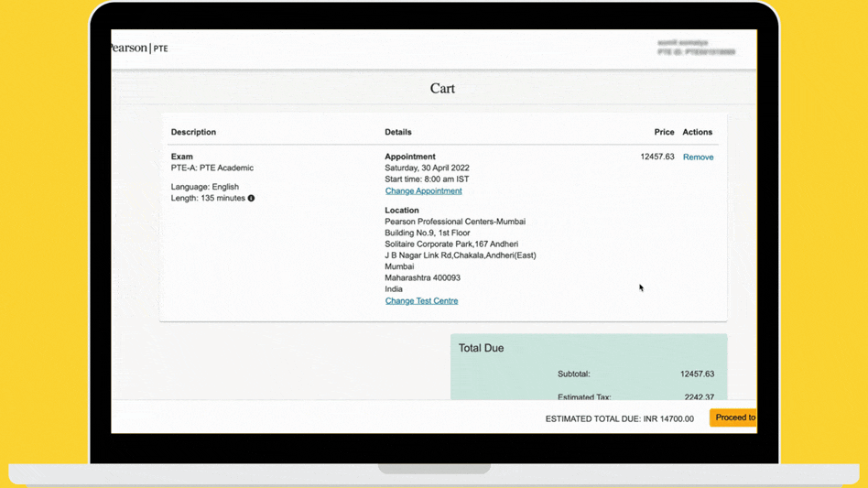
Task: Click the Details column header
Action: pos(398,132)
